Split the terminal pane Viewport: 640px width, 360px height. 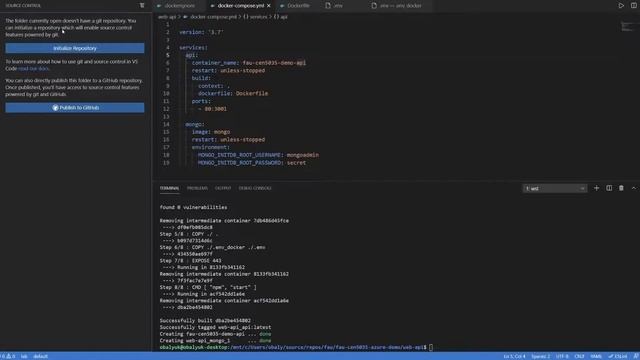click(609, 188)
